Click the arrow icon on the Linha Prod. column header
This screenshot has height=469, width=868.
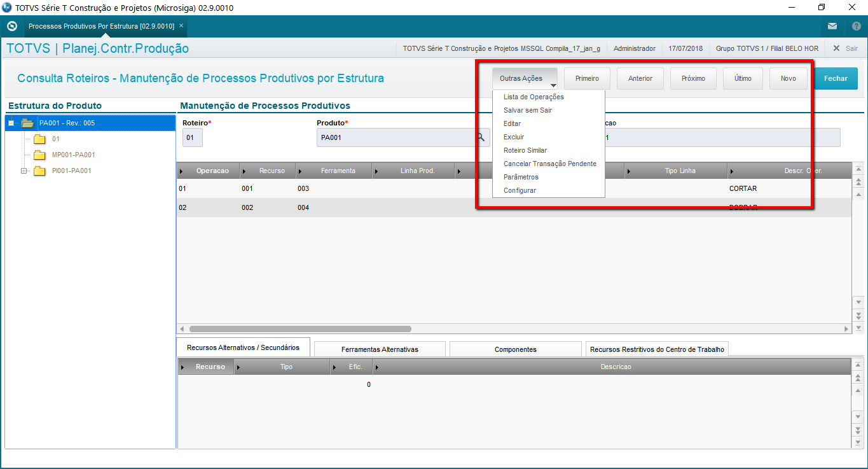pyautogui.click(x=377, y=171)
